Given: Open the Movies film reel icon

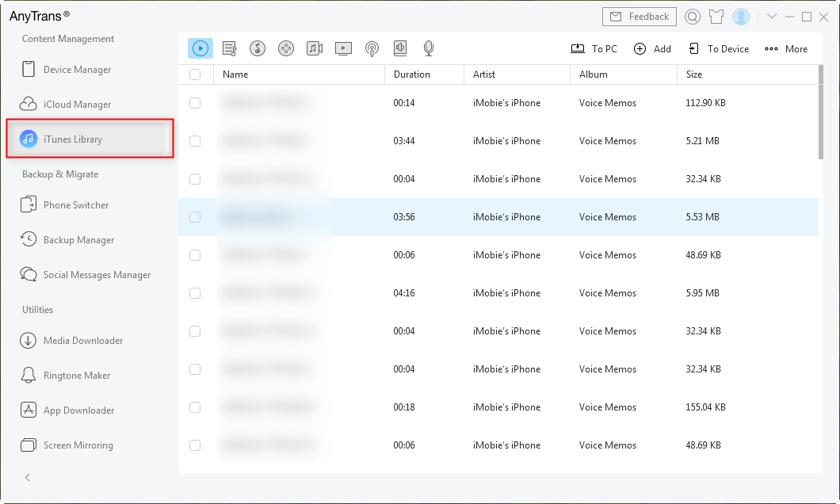Looking at the screenshot, I should point(286,49).
